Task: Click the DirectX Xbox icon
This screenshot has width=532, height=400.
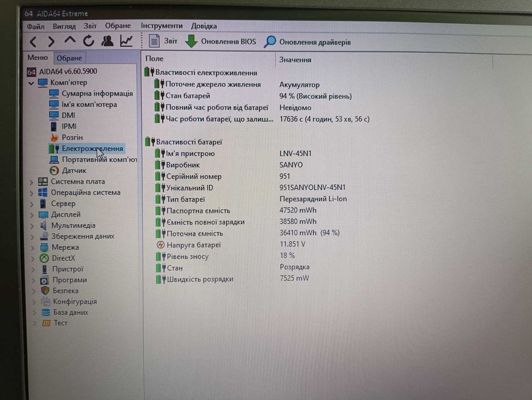Action: (x=45, y=258)
